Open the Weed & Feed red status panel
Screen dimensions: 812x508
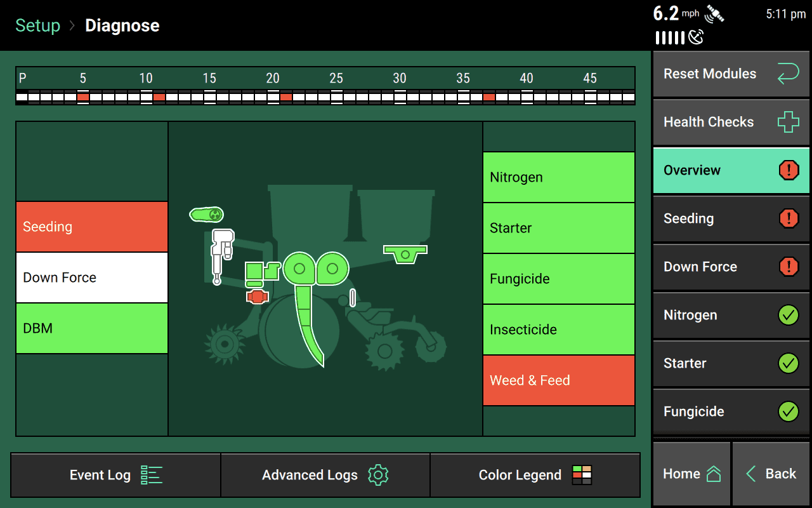coord(558,380)
